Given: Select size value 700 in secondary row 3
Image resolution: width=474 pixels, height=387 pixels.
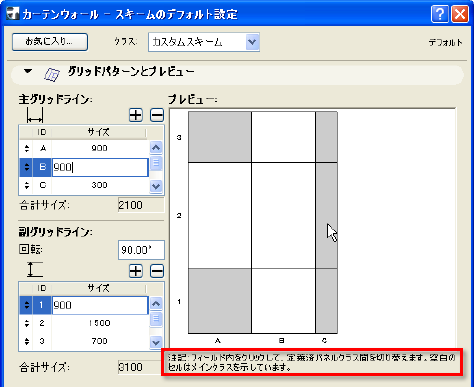Looking at the screenshot, I should click(99, 341).
